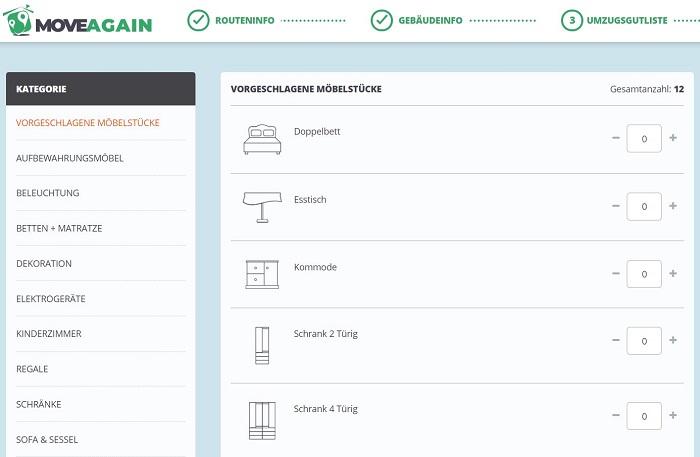700x457 pixels.
Task: Select Vorgeschlagene Möbelstücke category
Action: click(x=88, y=123)
